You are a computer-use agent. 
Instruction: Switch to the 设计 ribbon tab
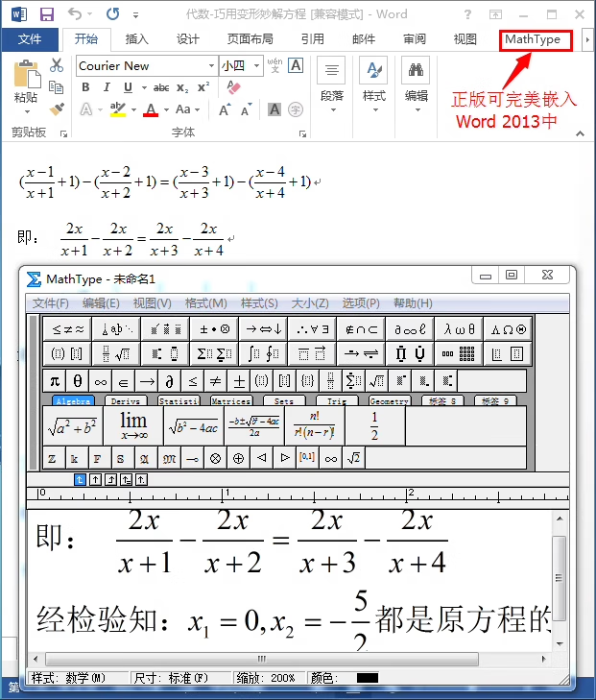point(187,39)
